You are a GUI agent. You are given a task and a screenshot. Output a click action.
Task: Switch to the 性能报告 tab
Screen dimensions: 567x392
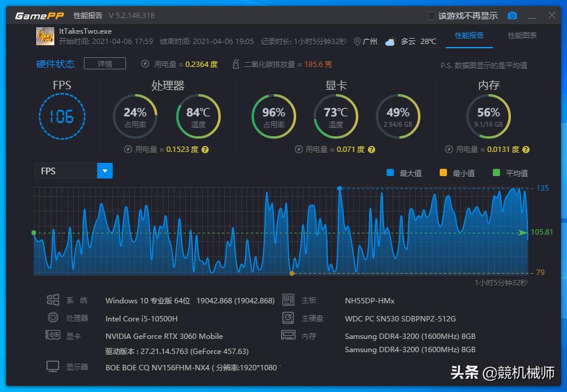coord(469,36)
